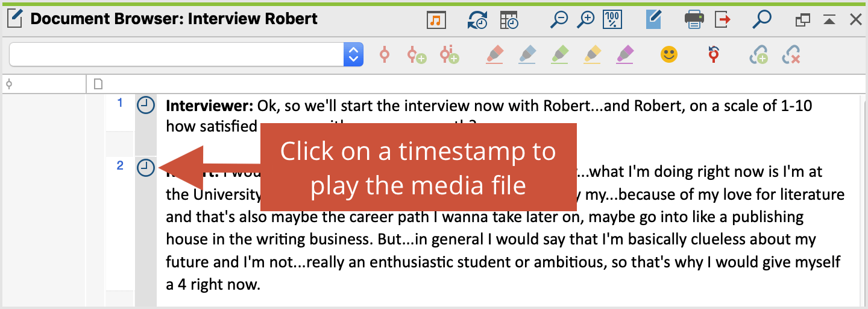Screen dimensions: 868x309
Task: Code in-vivo with the i-plus icon
Action: (x=449, y=55)
